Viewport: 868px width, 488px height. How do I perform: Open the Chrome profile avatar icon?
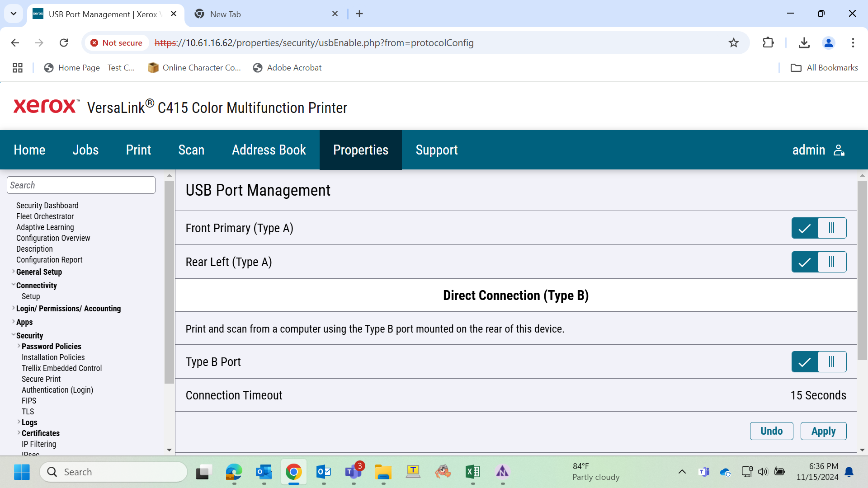pyautogui.click(x=829, y=43)
